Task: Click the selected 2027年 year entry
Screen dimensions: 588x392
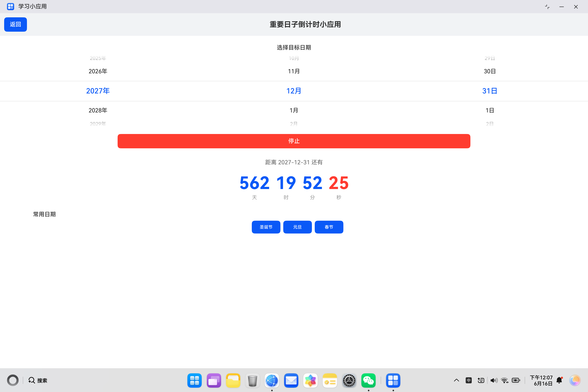Action: pos(98,91)
